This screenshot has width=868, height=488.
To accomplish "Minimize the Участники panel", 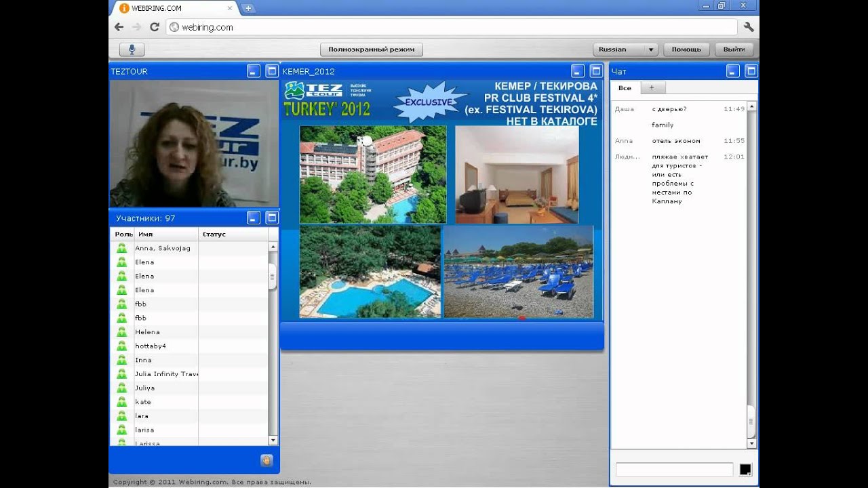I will pyautogui.click(x=254, y=218).
